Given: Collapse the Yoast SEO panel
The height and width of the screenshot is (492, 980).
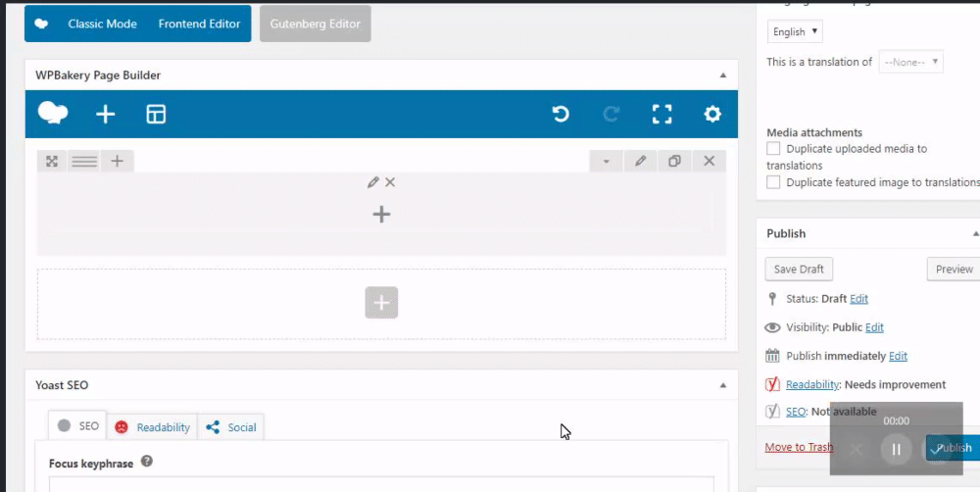Looking at the screenshot, I should pyautogui.click(x=723, y=385).
